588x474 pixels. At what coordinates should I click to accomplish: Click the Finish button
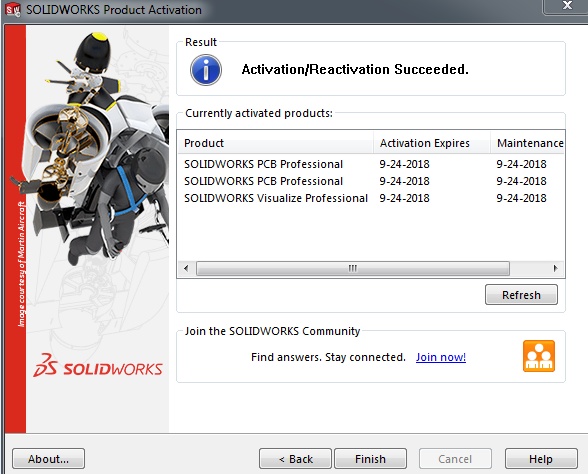click(x=370, y=458)
